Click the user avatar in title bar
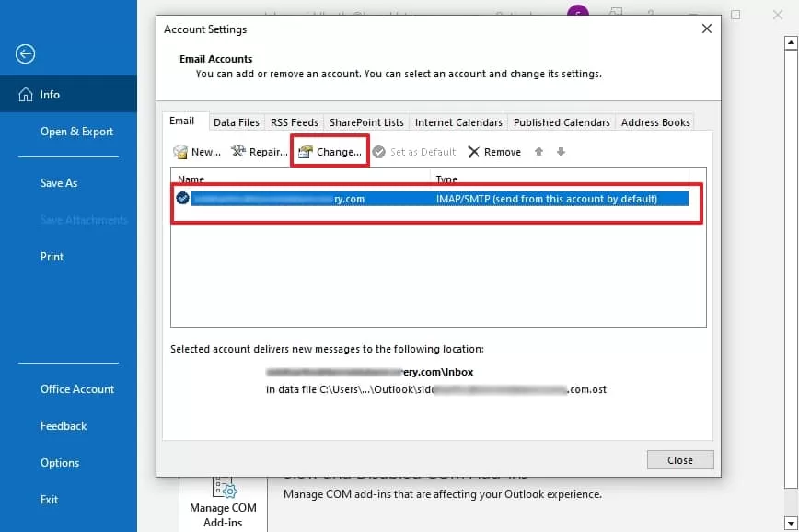 point(578,11)
